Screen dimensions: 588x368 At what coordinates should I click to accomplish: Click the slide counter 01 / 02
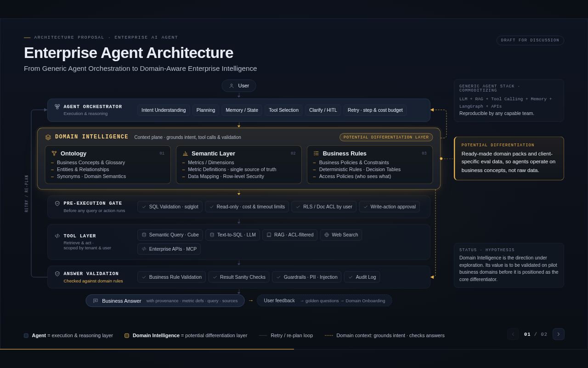pyautogui.click(x=536, y=334)
